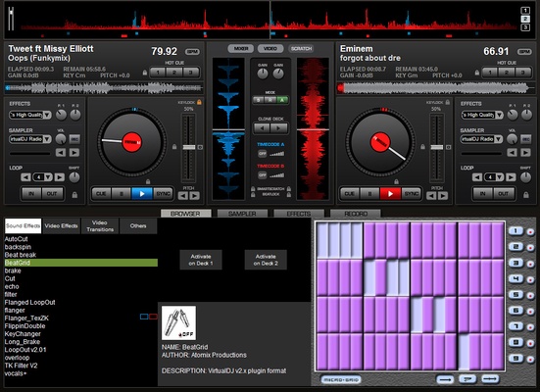Viewport: 540px width, 392px height.
Task: Trigger hot cue 1 on left deck
Action: pos(158,73)
